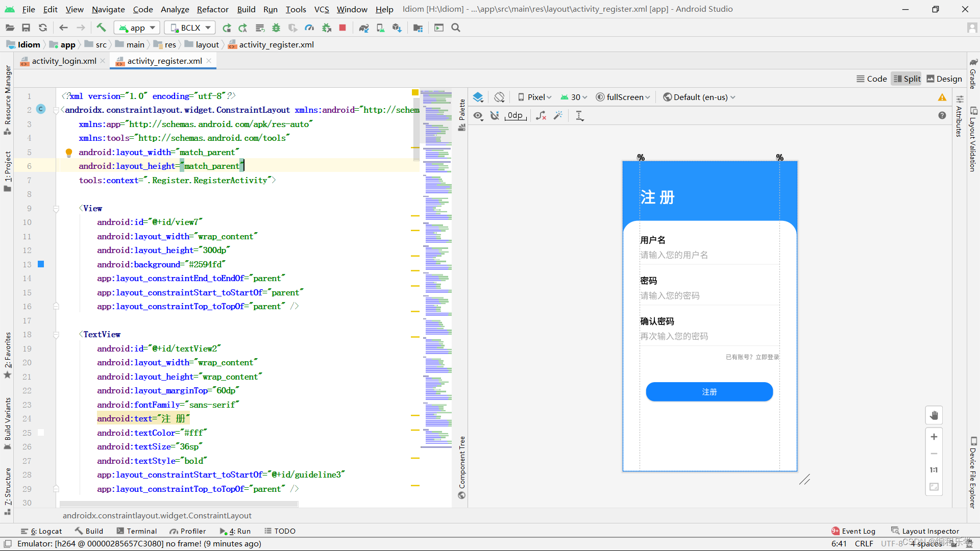Select the pan hand tool in design view

tap(934, 415)
